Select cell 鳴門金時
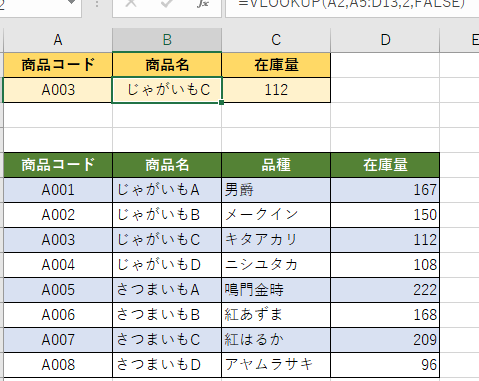This screenshot has height=381, width=479. click(x=276, y=290)
